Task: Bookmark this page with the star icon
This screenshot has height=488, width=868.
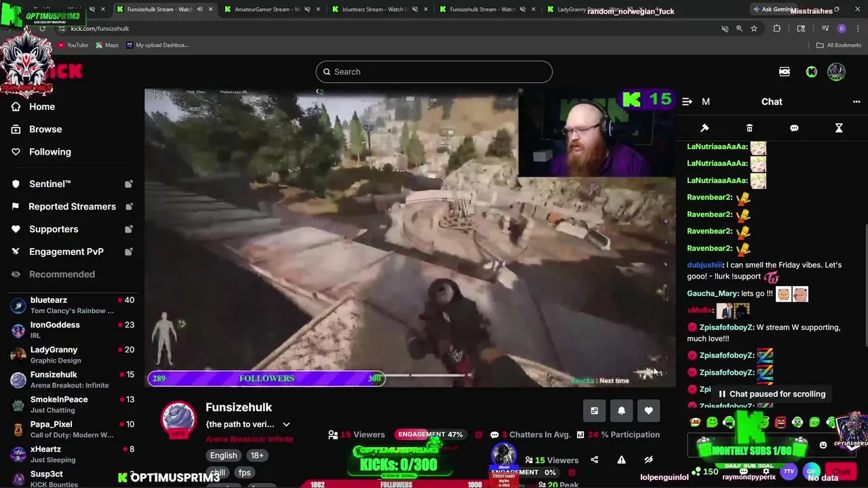Action: coord(753,28)
